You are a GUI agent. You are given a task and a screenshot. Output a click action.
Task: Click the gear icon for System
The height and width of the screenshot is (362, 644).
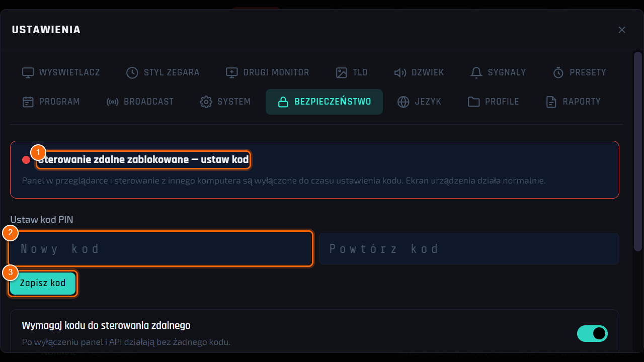[206, 102]
